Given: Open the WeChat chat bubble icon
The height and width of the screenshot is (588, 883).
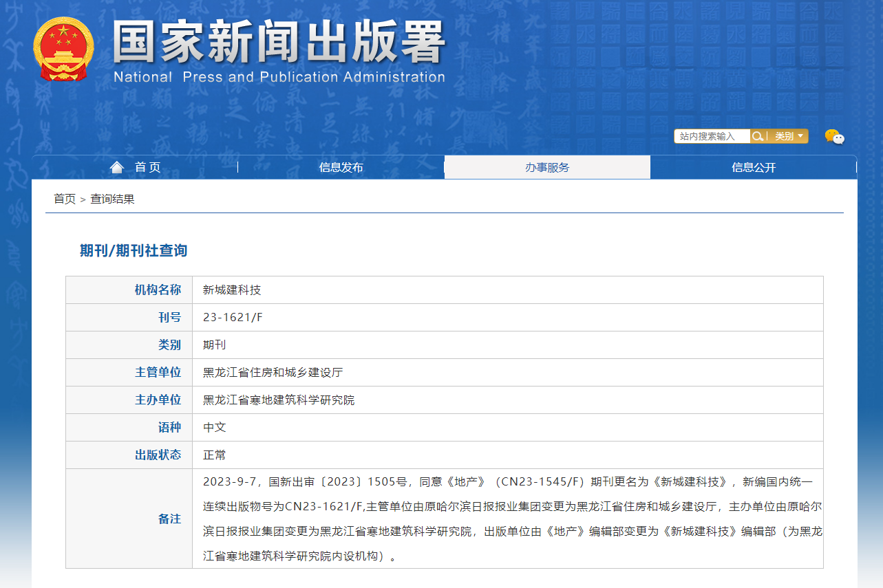Looking at the screenshot, I should [834, 137].
